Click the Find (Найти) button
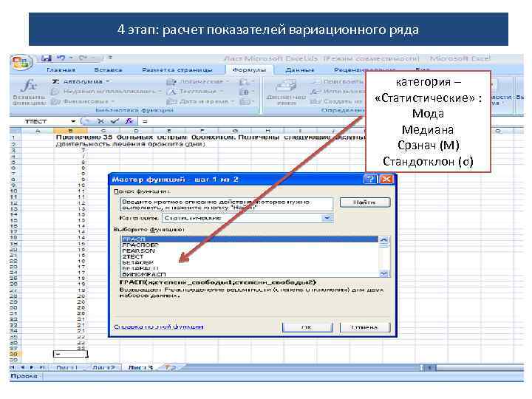The width and height of the screenshot is (532, 399). [365, 202]
